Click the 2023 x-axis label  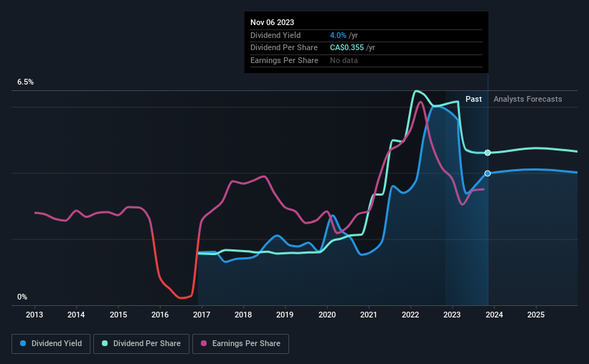click(452, 315)
